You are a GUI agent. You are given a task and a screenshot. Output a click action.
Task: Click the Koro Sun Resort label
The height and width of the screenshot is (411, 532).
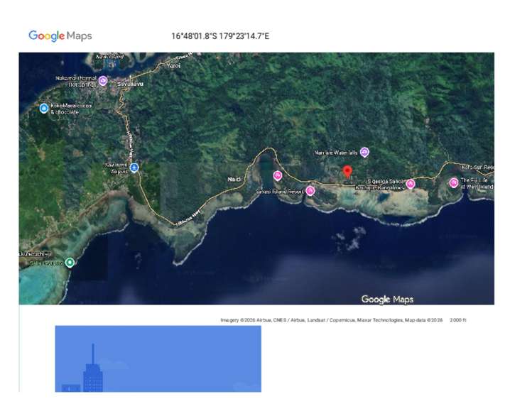click(x=478, y=168)
